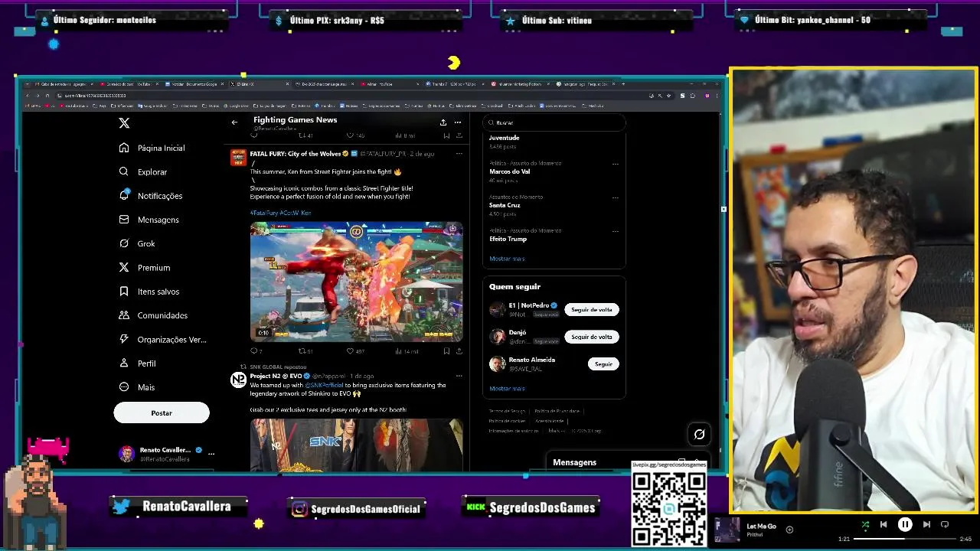This screenshot has height=551, width=980.
Task: Open Grok from the sidebar
Action: (x=137, y=243)
